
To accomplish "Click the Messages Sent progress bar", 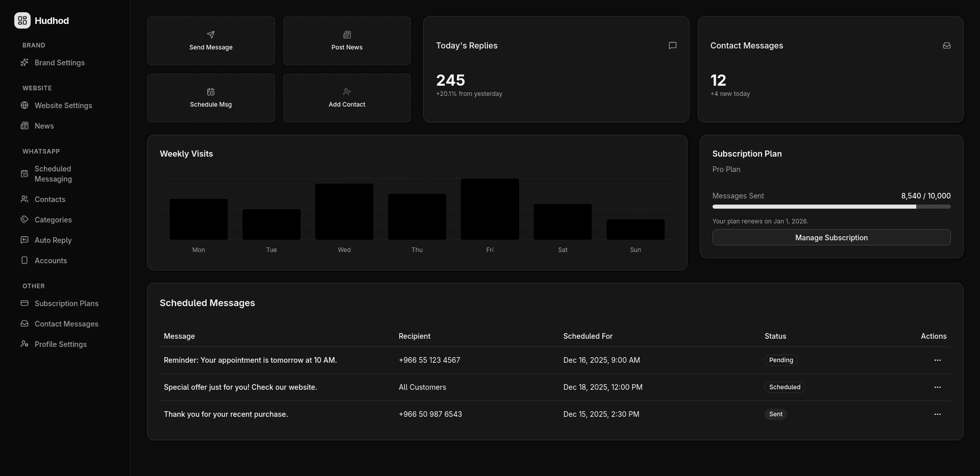I will coord(831,206).
